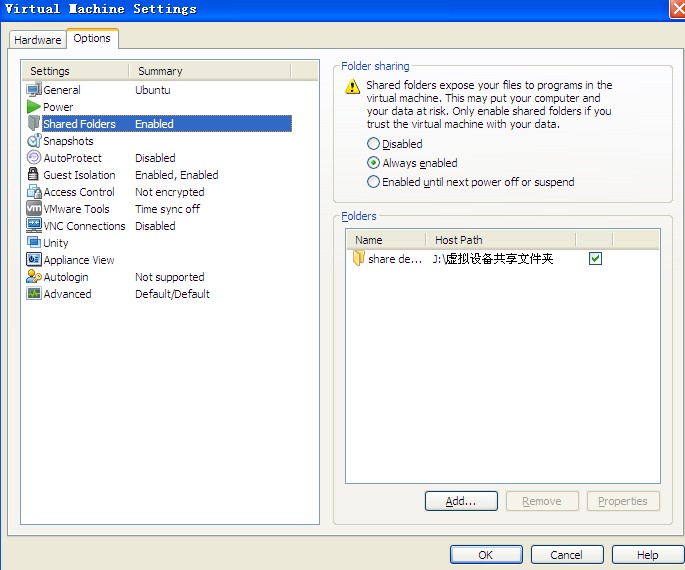
Task: Click the Add... button
Action: point(461,501)
